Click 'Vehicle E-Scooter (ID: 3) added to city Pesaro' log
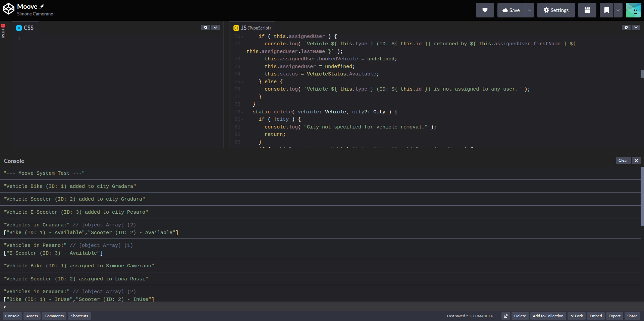This screenshot has height=321, width=644. point(320,212)
